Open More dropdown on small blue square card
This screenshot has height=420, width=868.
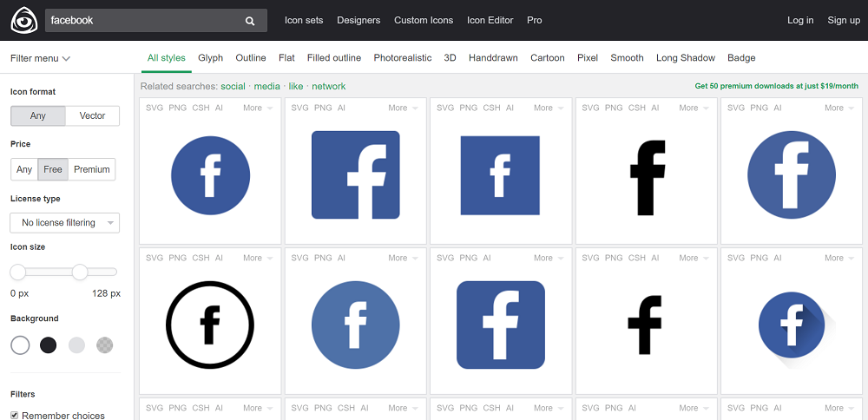point(549,108)
